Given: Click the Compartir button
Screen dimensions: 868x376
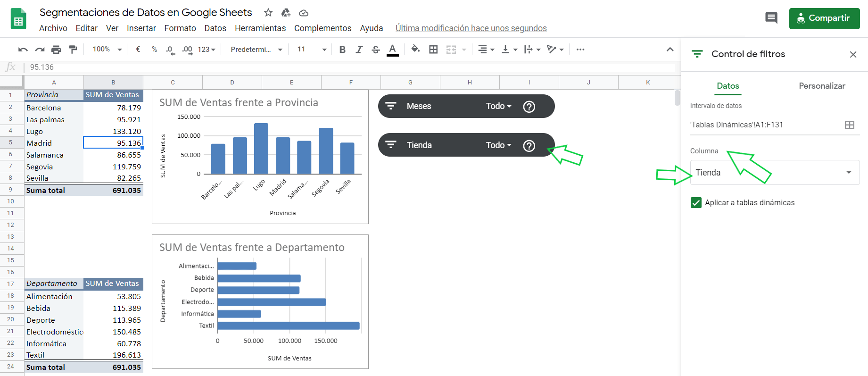Looking at the screenshot, I should click(x=824, y=18).
